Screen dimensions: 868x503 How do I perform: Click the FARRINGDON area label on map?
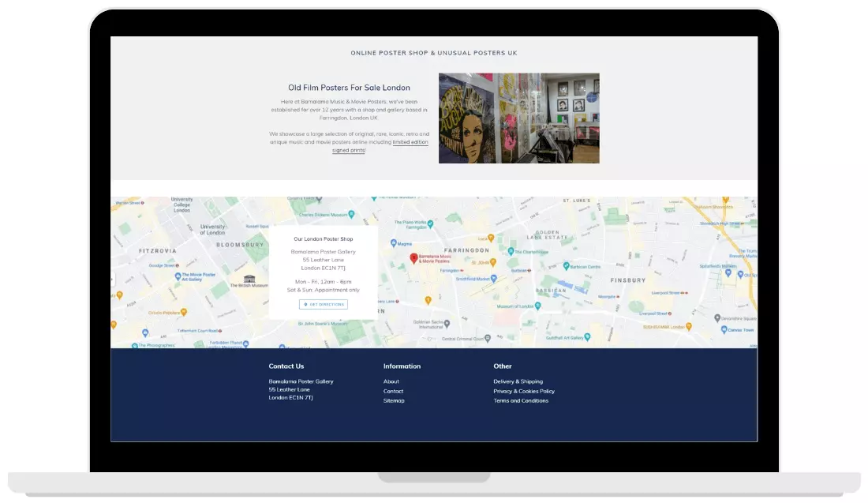point(466,250)
